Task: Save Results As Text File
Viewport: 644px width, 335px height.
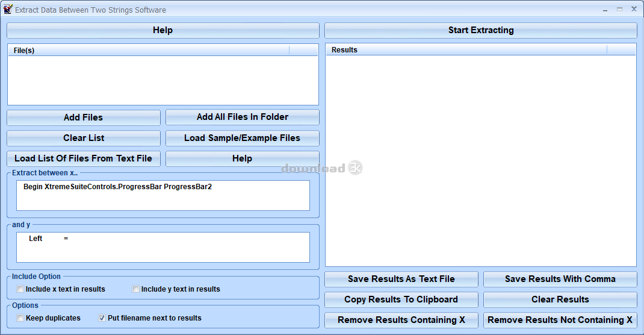Action: pos(401,279)
